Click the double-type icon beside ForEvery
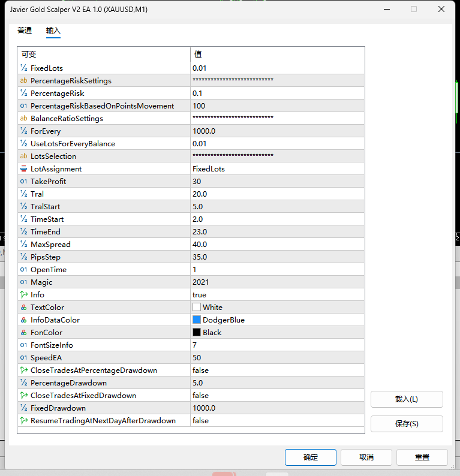 [23, 131]
